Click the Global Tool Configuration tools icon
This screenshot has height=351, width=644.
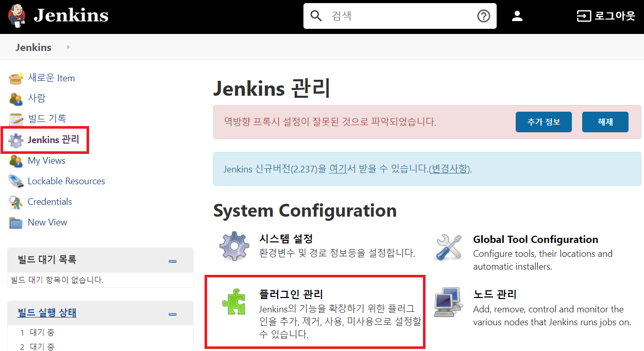(x=449, y=247)
